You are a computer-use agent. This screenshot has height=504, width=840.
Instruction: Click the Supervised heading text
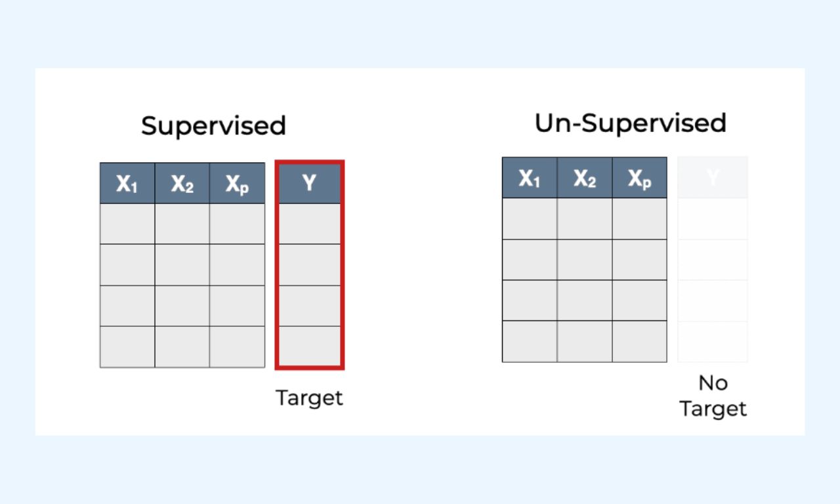pos(213,125)
